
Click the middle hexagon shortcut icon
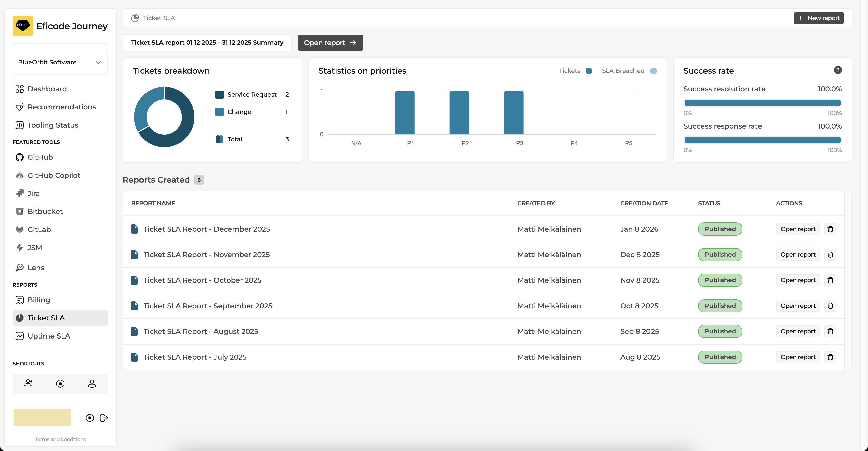tap(60, 383)
